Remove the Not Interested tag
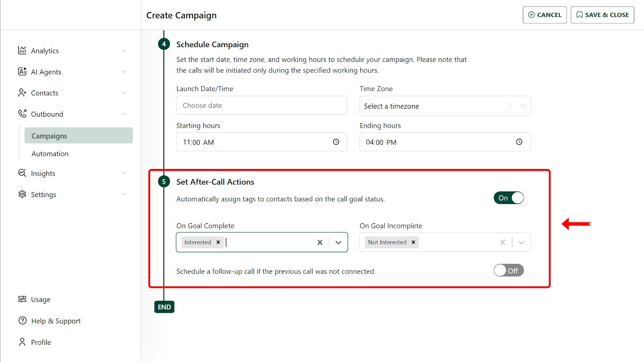644x362 pixels. coord(413,242)
